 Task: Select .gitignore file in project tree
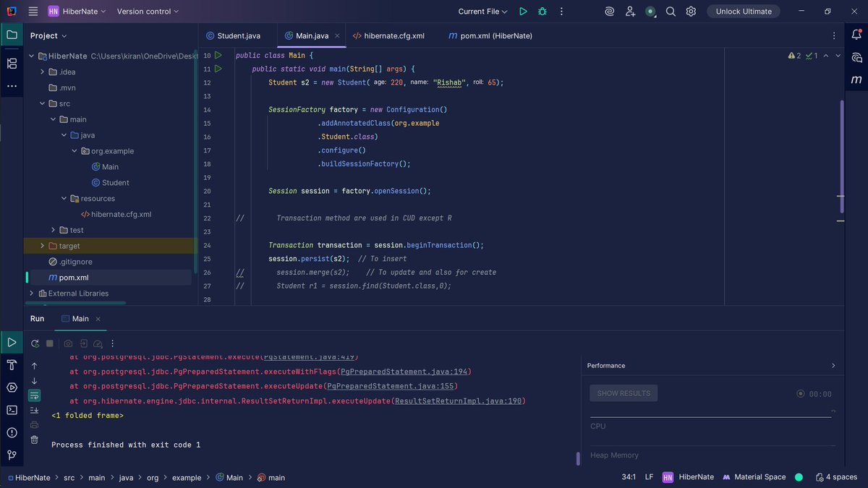70,262
